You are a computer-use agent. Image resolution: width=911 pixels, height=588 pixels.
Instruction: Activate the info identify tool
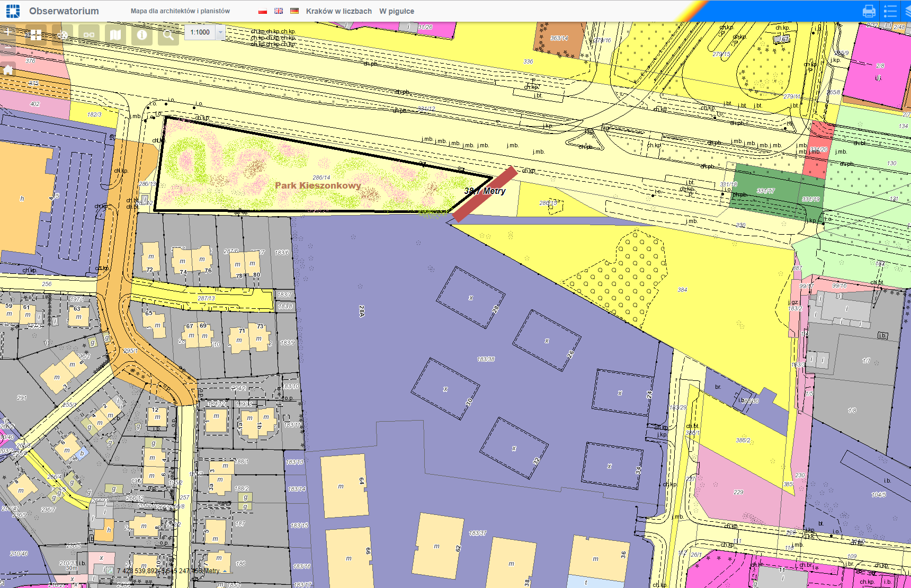tap(142, 35)
